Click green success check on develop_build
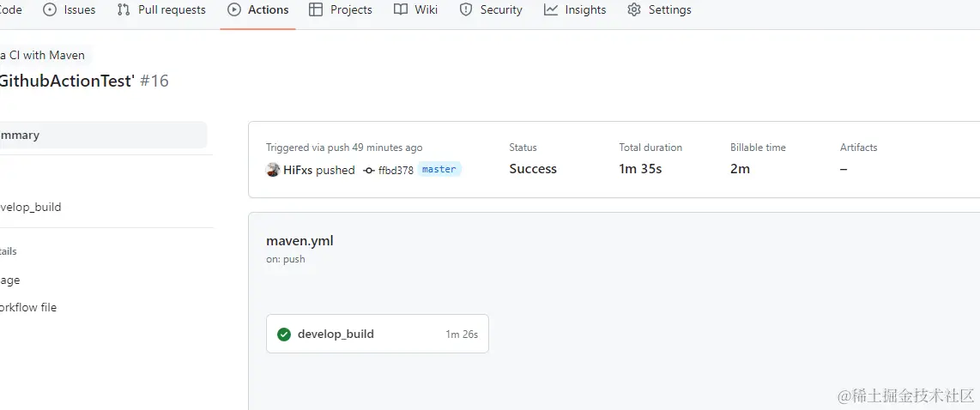This screenshot has height=410, width=980. pyautogui.click(x=284, y=335)
